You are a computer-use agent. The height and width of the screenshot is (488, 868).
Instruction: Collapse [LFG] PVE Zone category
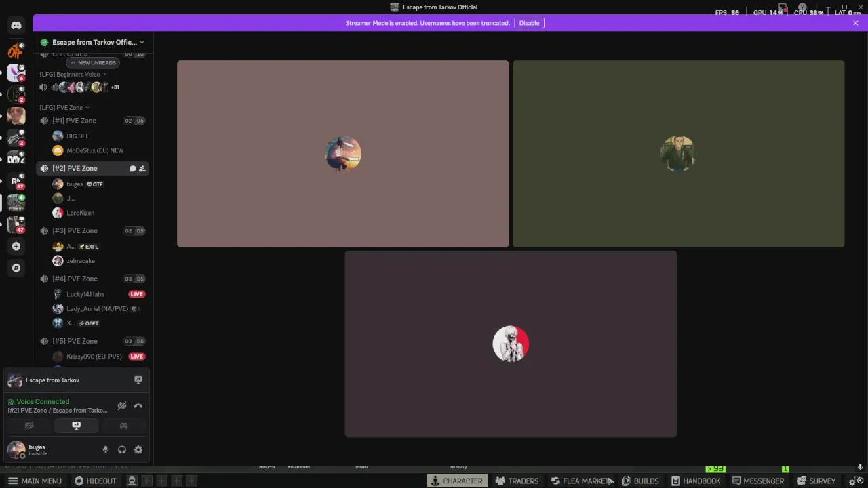pos(64,108)
